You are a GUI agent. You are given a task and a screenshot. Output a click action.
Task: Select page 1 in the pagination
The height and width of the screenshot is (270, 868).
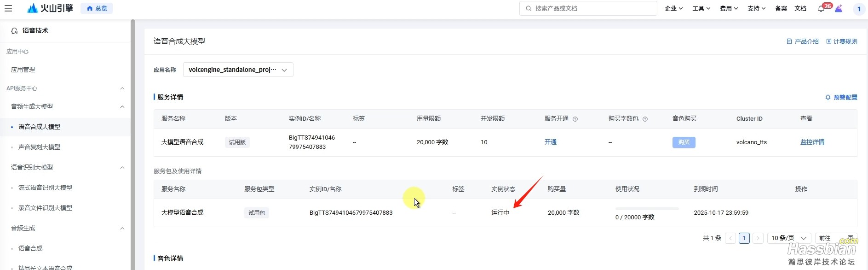[x=744, y=238]
